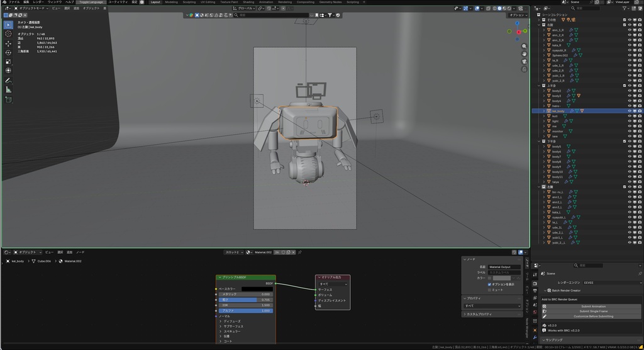This screenshot has height=350, width=644.
Task: Click the hand pan view icon
Action: 524,54
